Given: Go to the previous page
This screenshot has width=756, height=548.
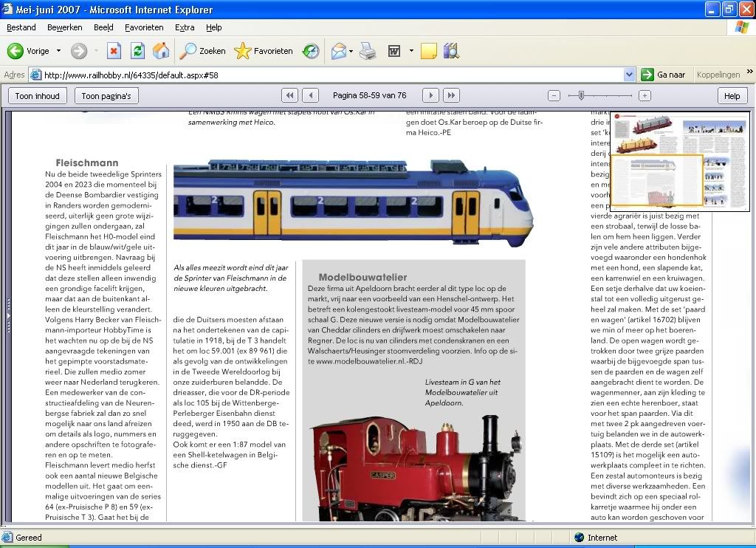Looking at the screenshot, I should (311, 95).
